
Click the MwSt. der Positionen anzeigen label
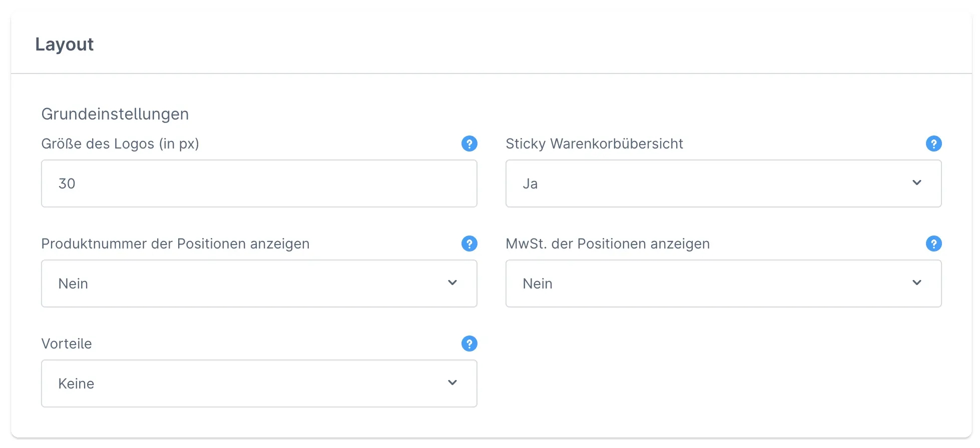(x=608, y=244)
